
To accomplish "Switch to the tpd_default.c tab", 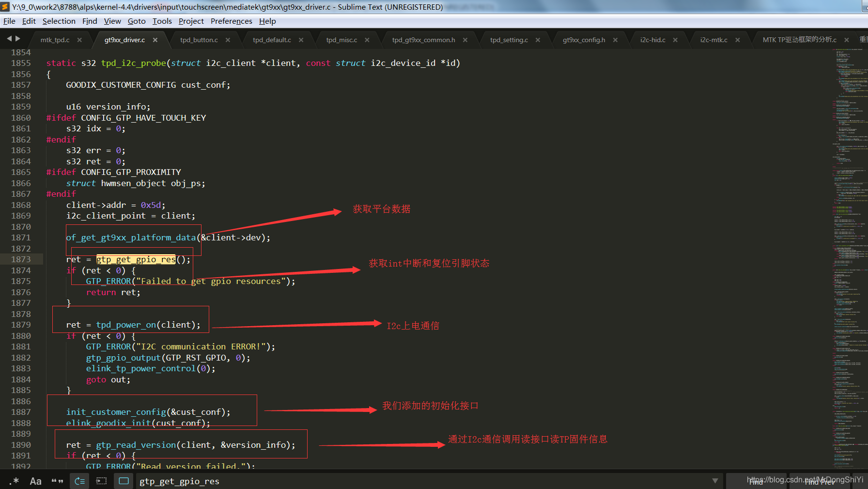I will pyautogui.click(x=272, y=40).
